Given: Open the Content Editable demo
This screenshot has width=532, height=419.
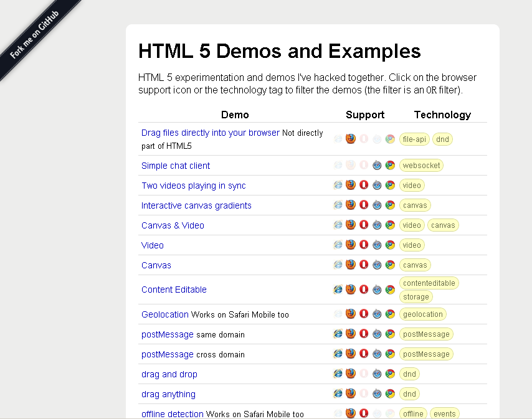Looking at the screenshot, I should (174, 290).
